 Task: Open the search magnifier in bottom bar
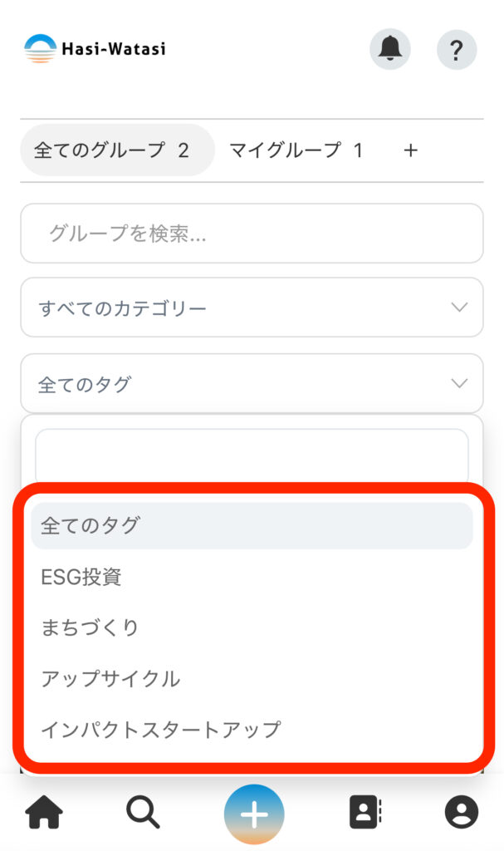(x=143, y=813)
